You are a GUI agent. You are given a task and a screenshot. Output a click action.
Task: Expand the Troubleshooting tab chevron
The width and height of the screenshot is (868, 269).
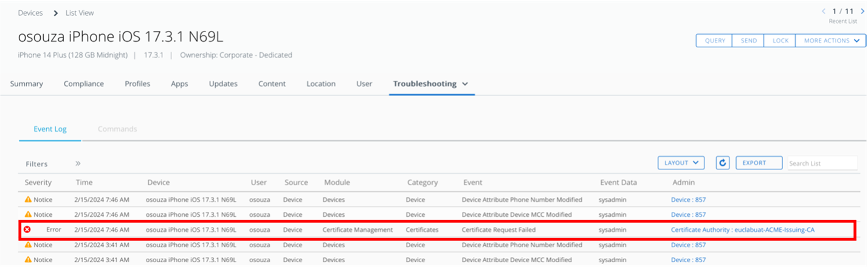tap(465, 84)
